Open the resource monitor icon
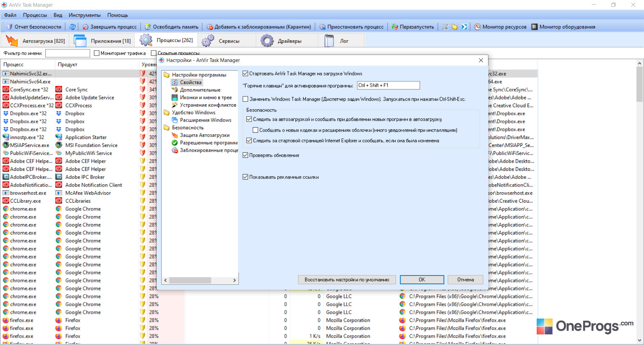 pos(478,27)
